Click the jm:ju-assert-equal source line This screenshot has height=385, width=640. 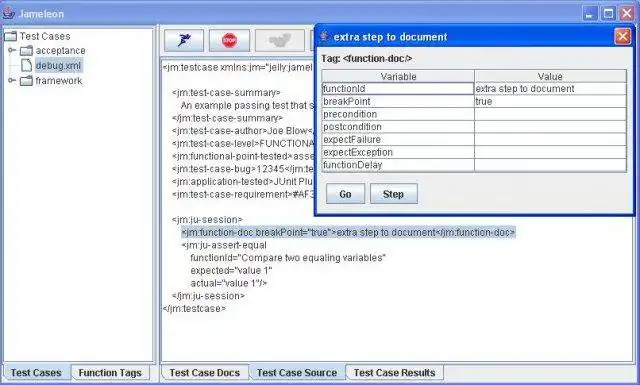224,245
